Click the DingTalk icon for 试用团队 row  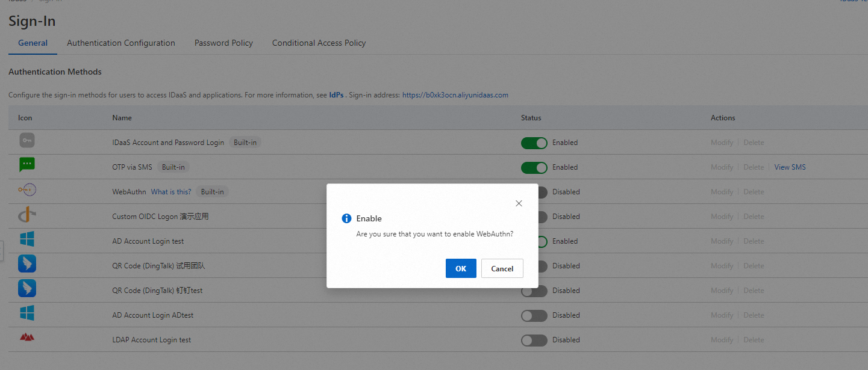[27, 264]
